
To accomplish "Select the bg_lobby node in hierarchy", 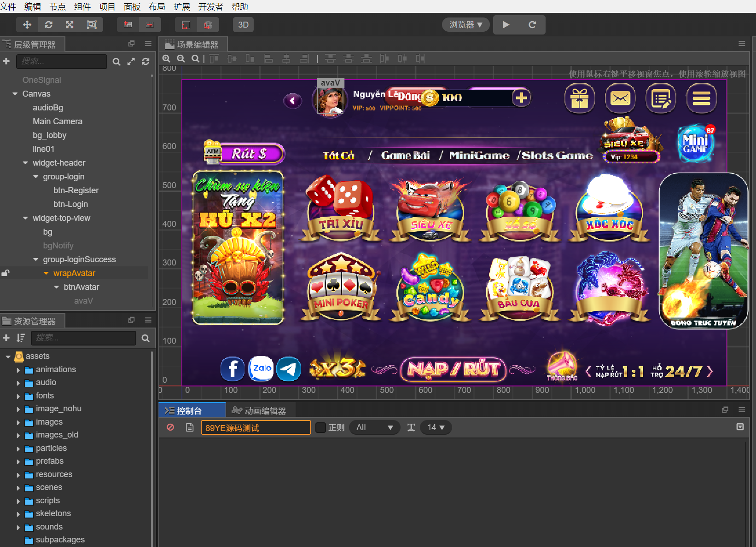I will tap(49, 135).
